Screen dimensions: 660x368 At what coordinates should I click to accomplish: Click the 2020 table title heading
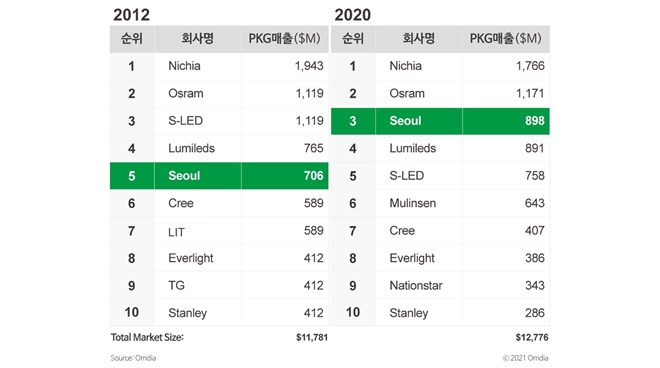click(353, 15)
